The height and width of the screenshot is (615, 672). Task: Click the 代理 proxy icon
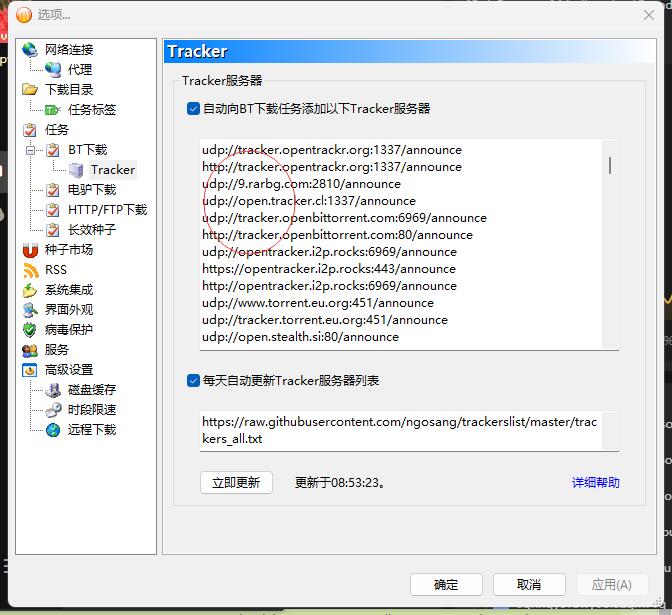(52, 69)
